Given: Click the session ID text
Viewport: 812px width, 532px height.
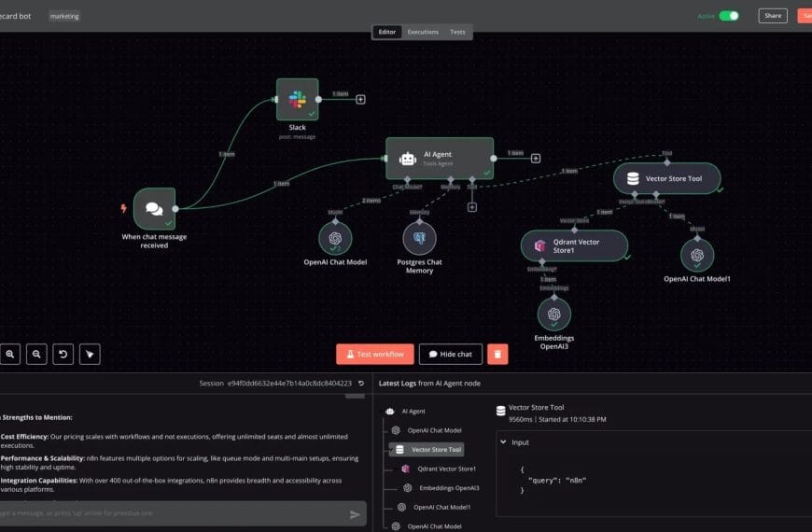Looking at the screenshot, I should pos(289,384).
